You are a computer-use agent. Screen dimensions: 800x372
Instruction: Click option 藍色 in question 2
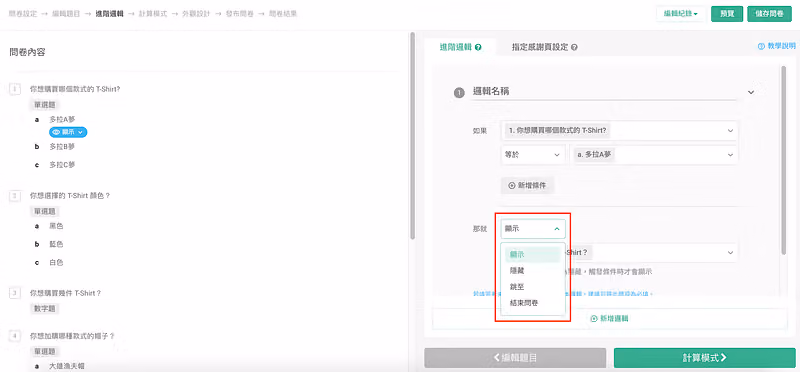[56, 244]
